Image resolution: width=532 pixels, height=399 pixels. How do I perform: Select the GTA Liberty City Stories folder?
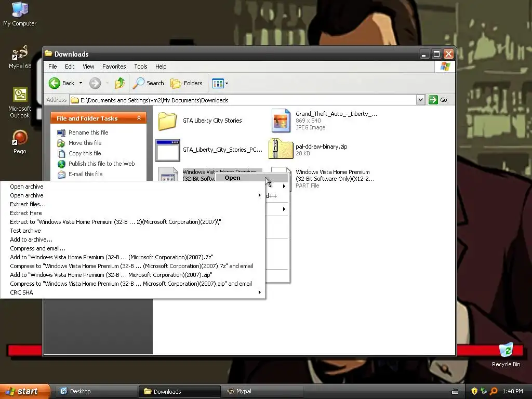click(200, 121)
